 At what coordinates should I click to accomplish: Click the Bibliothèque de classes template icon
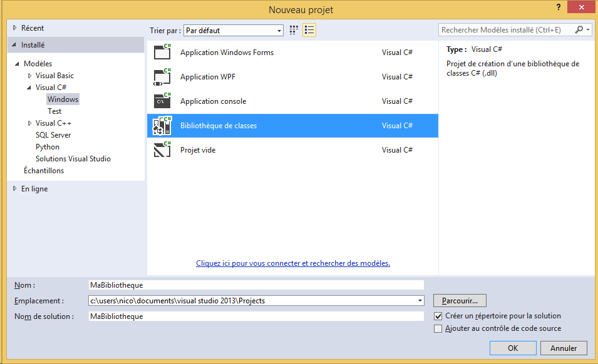(162, 126)
